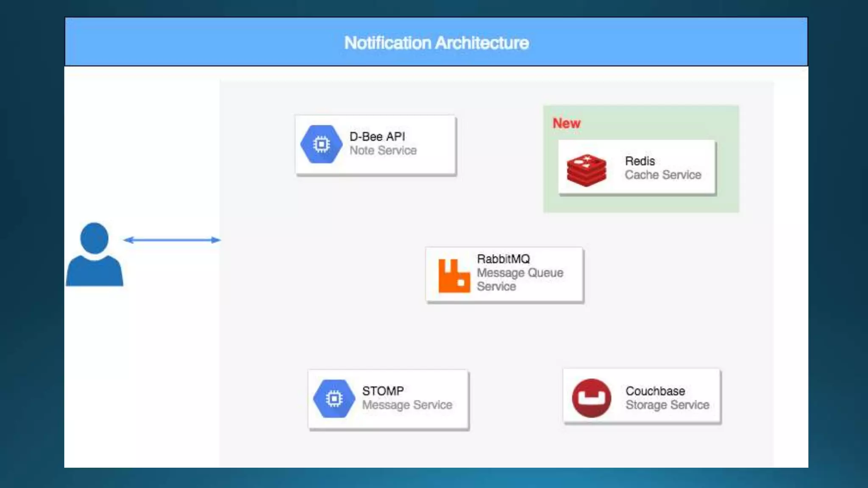Click the Storage Service subtitle text

point(667,405)
